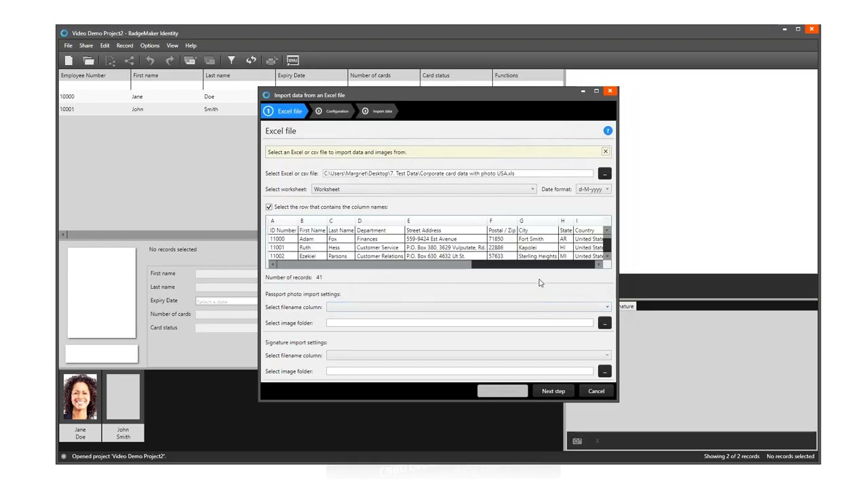Click the camera icon in preview panel
The width and height of the screenshot is (868, 488).
[x=577, y=441]
